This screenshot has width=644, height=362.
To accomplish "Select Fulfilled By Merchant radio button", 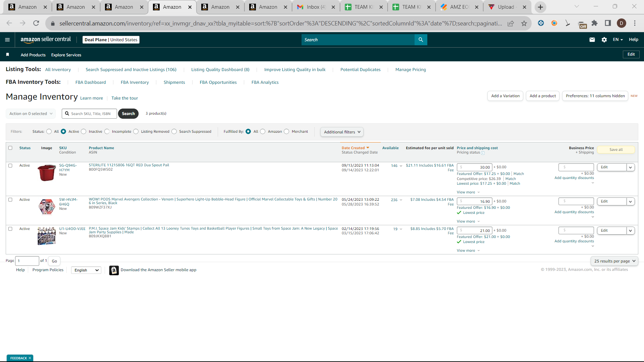I will [x=286, y=131].
